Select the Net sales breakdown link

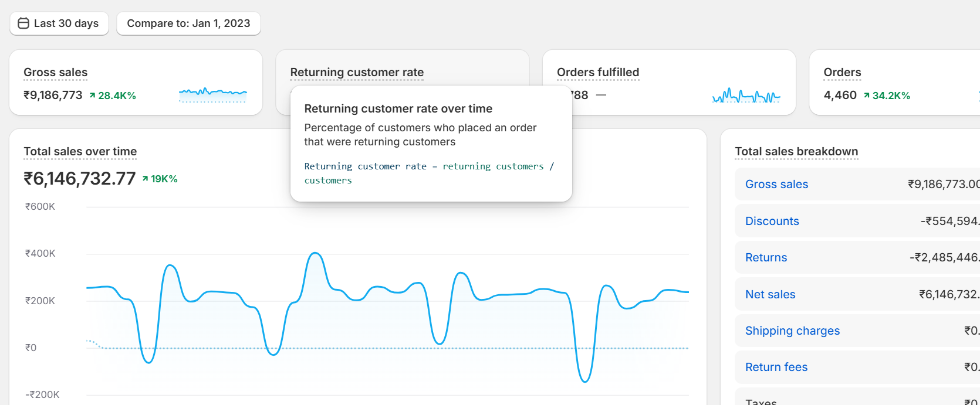point(770,294)
